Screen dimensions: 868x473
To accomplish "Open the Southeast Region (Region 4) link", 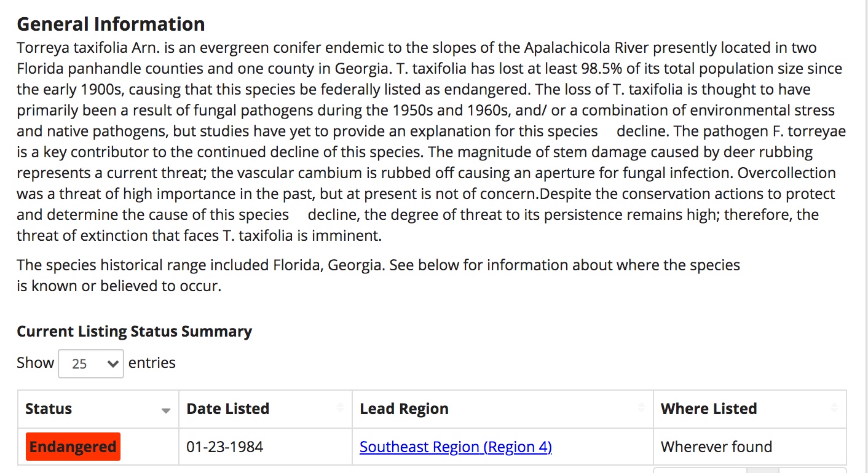I will [456, 447].
